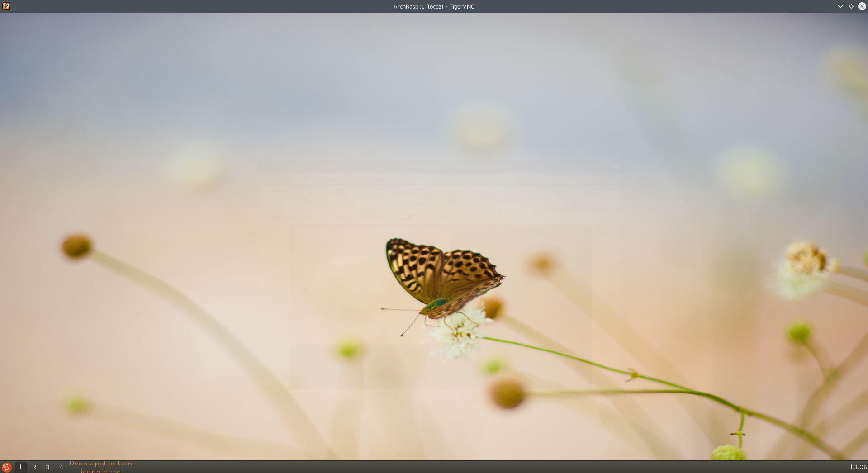The height and width of the screenshot is (473, 868).
Task: Switch to workspace 1
Action: (20, 467)
